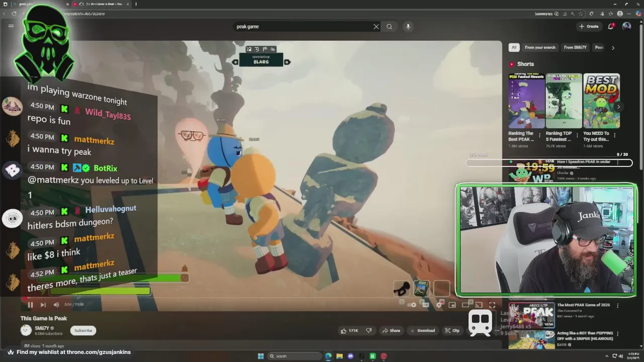
Task: Open The Most PEAK Game thumbnail
Action: pyautogui.click(x=531, y=315)
